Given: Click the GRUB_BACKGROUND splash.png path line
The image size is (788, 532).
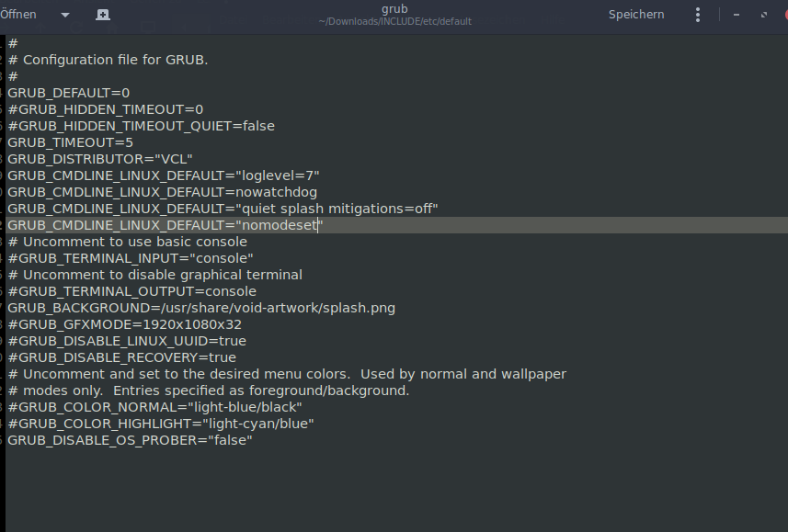Looking at the screenshot, I should point(201,308).
